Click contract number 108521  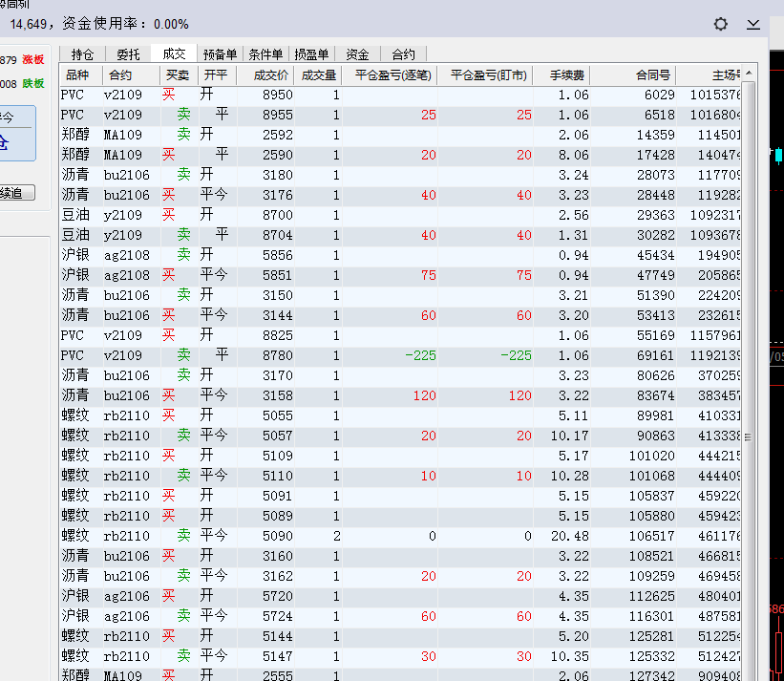point(651,556)
